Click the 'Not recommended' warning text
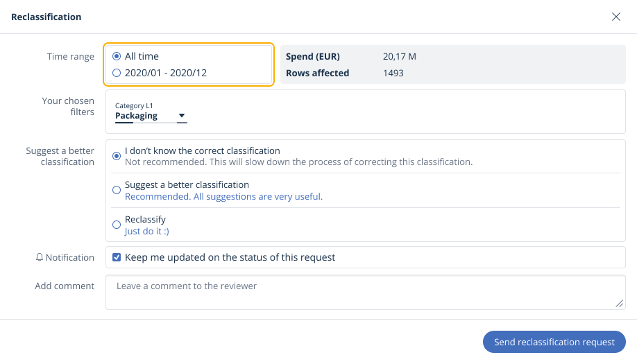The height and width of the screenshot is (364, 637). click(298, 162)
